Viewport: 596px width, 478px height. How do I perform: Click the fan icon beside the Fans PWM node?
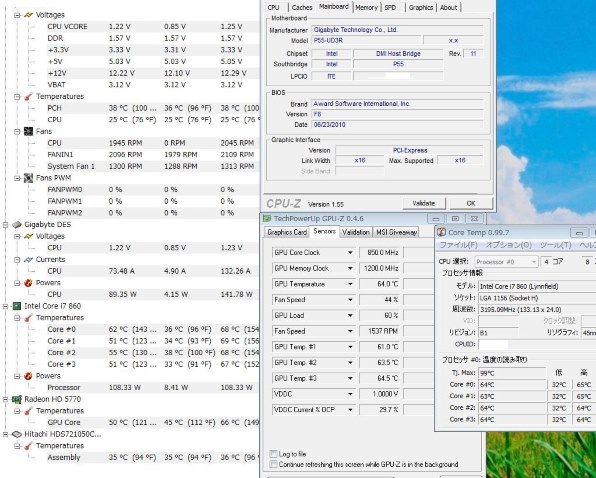click(29, 178)
